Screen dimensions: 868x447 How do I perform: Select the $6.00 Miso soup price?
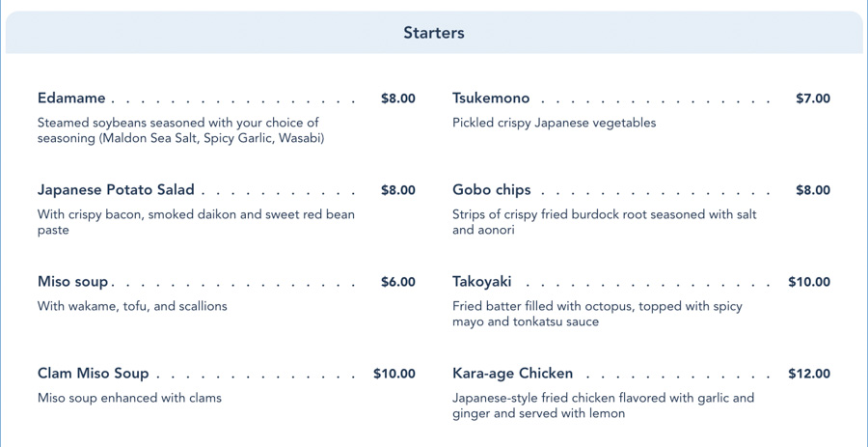[x=397, y=282]
